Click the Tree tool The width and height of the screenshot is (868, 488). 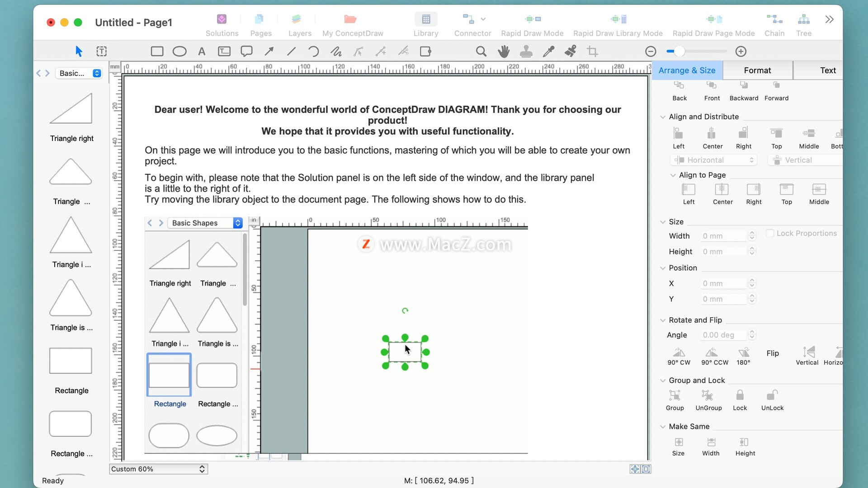point(804,25)
